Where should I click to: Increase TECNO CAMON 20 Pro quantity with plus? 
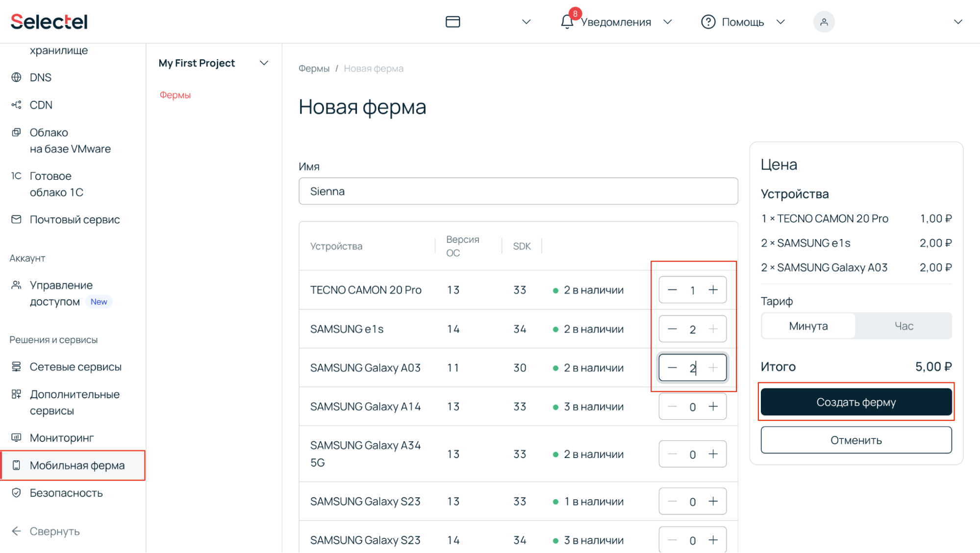tap(713, 290)
